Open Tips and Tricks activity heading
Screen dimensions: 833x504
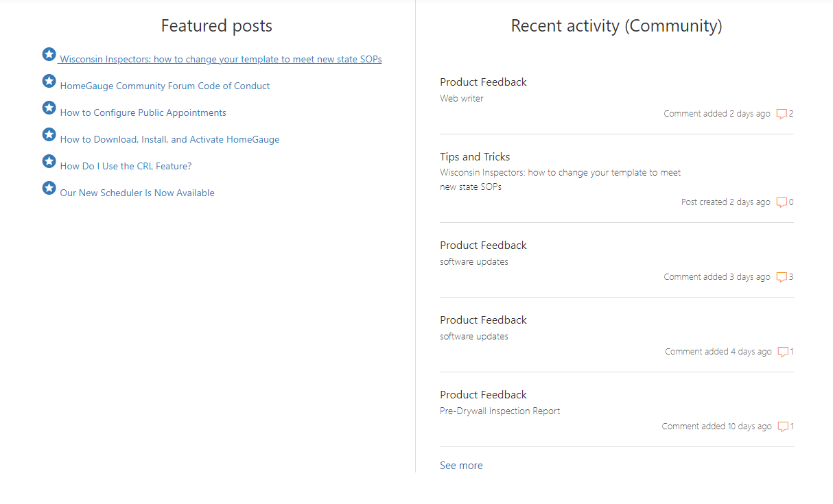475,157
